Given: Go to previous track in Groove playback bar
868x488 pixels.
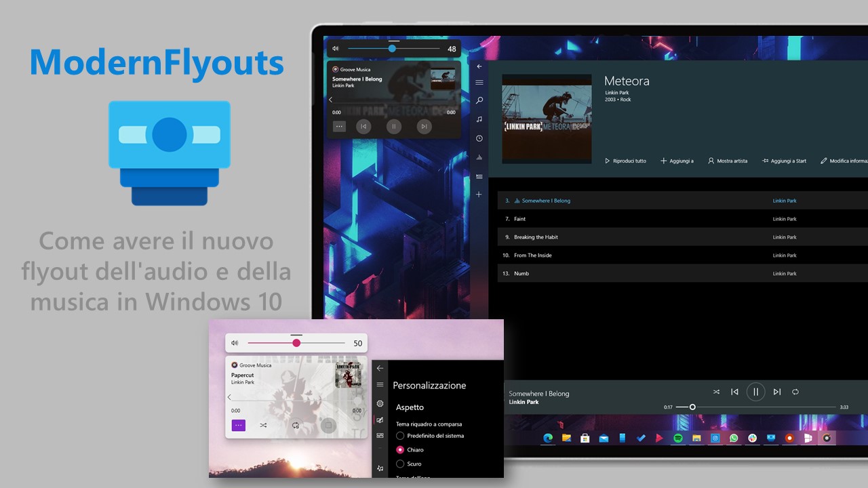Looking at the screenshot, I should pyautogui.click(x=734, y=392).
